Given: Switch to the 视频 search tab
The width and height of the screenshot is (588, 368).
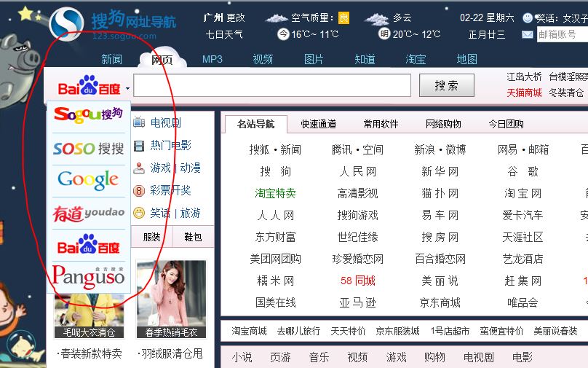Looking at the screenshot, I should pos(263,59).
